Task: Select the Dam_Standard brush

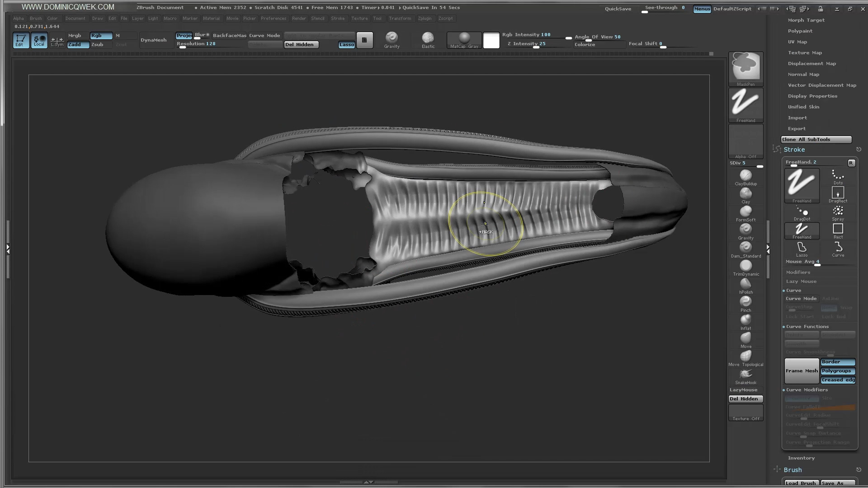Action: (x=745, y=248)
